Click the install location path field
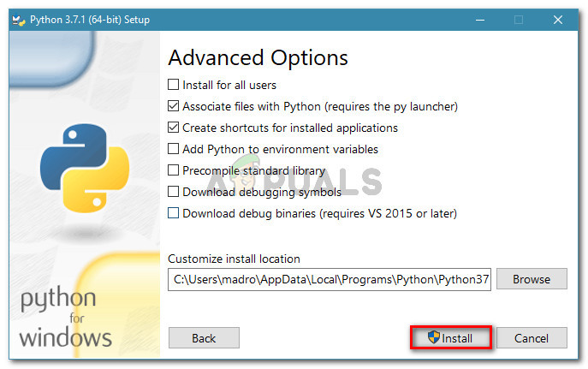The image size is (588, 369). 330,279
